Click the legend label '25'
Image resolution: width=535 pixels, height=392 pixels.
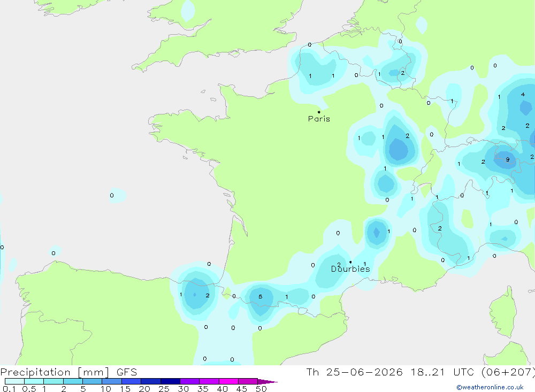click(164, 389)
